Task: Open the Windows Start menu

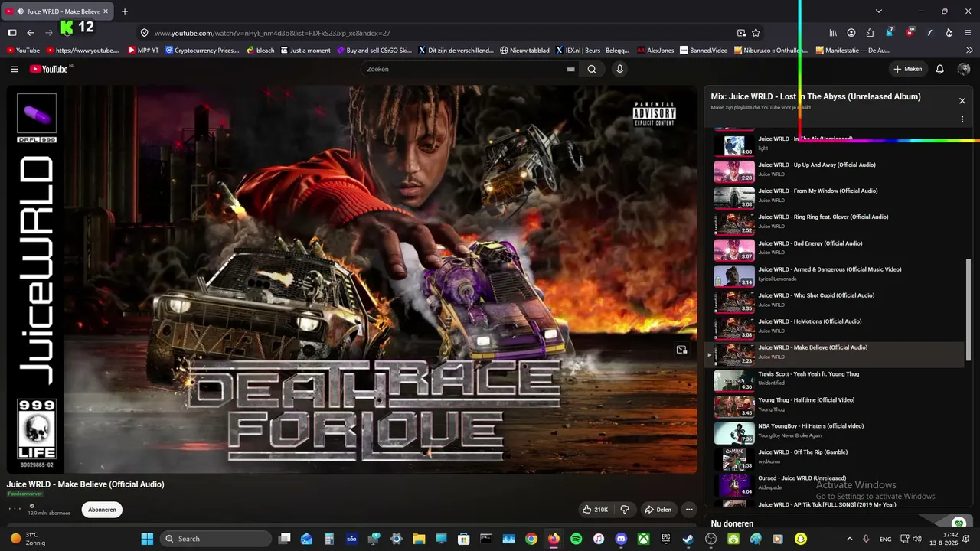Action: coord(147,539)
